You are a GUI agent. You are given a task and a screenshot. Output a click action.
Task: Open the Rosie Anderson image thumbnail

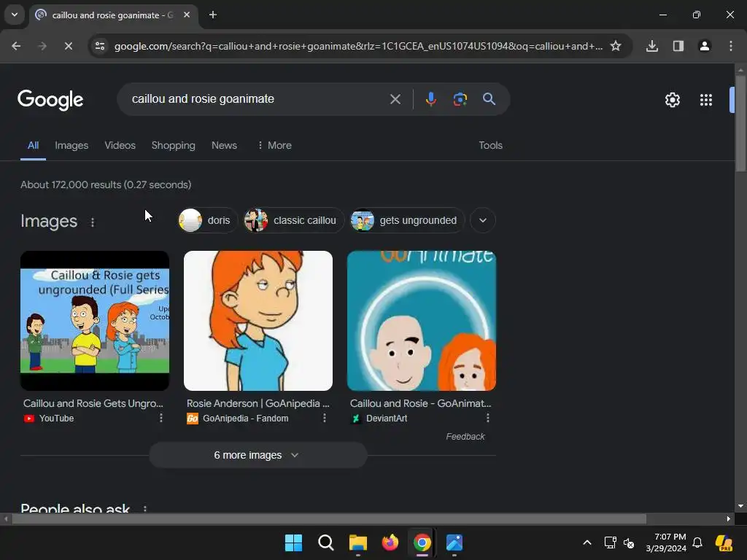(x=258, y=321)
